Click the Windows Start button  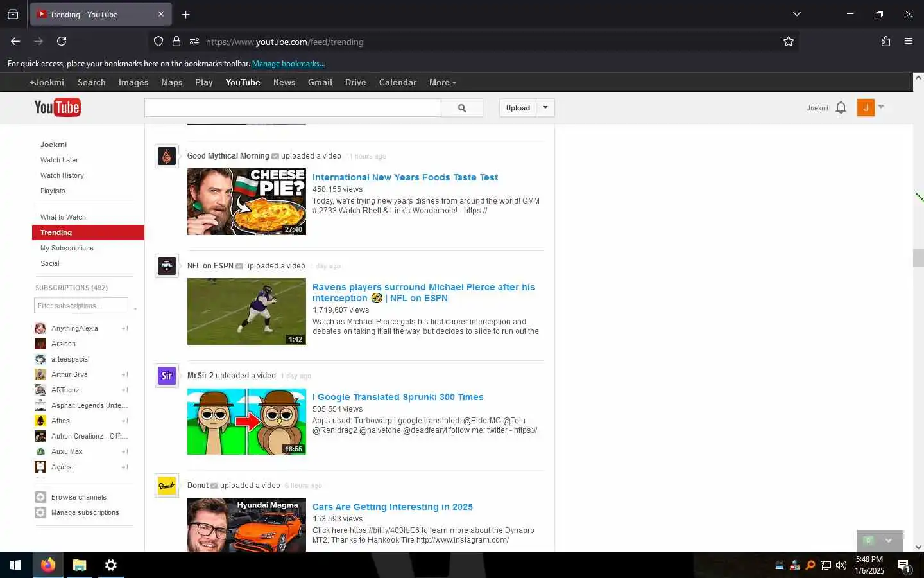pos(15,565)
